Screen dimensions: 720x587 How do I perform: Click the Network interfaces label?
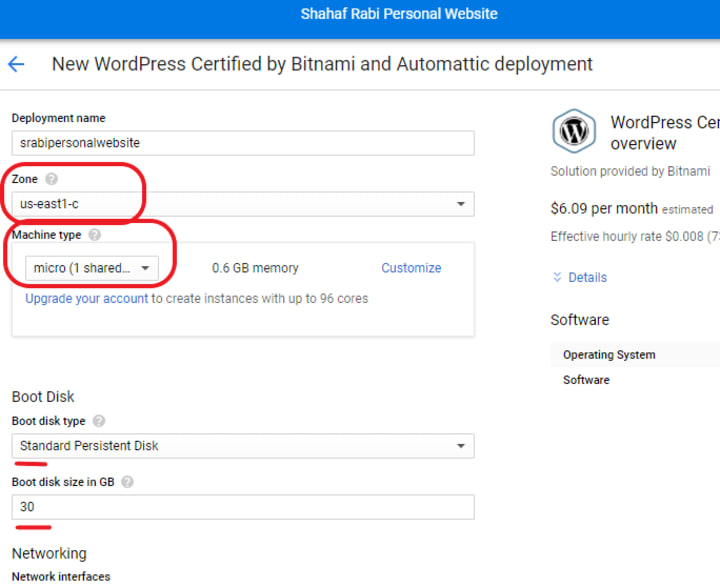61,576
